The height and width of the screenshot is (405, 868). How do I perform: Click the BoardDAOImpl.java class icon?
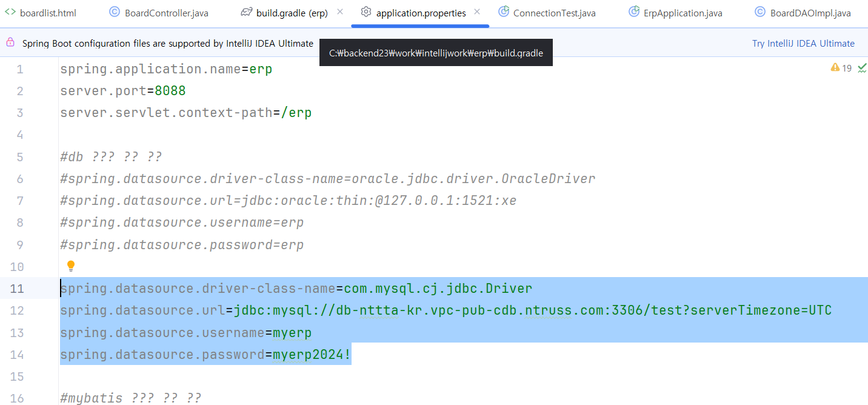pyautogui.click(x=760, y=12)
